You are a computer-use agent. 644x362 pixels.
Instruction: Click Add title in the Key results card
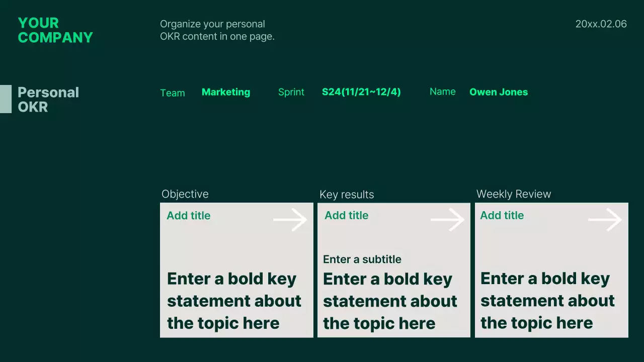point(346,215)
